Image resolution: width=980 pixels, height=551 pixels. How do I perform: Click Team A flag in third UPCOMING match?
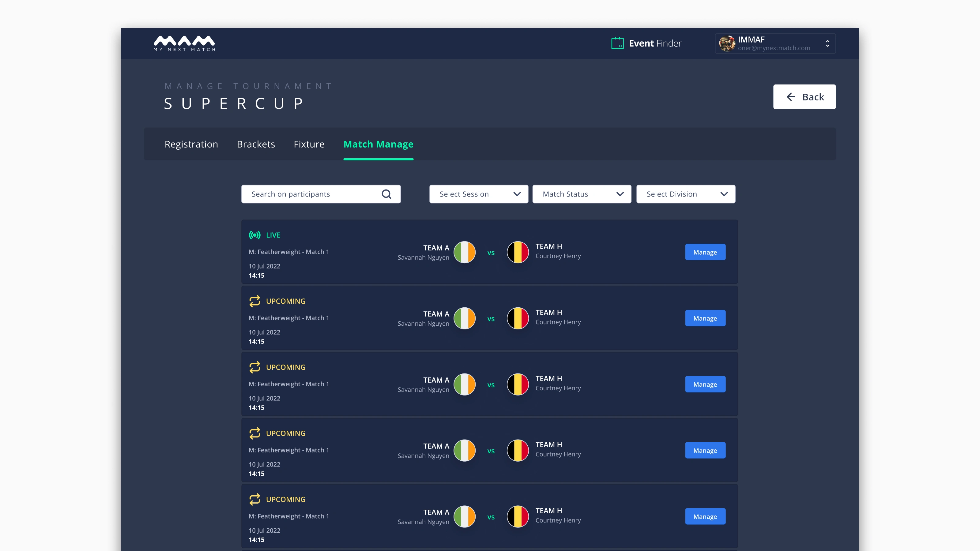(x=465, y=451)
